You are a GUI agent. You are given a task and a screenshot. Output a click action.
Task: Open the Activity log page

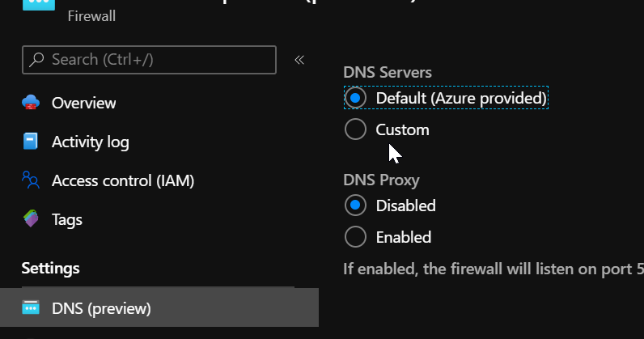click(x=90, y=142)
